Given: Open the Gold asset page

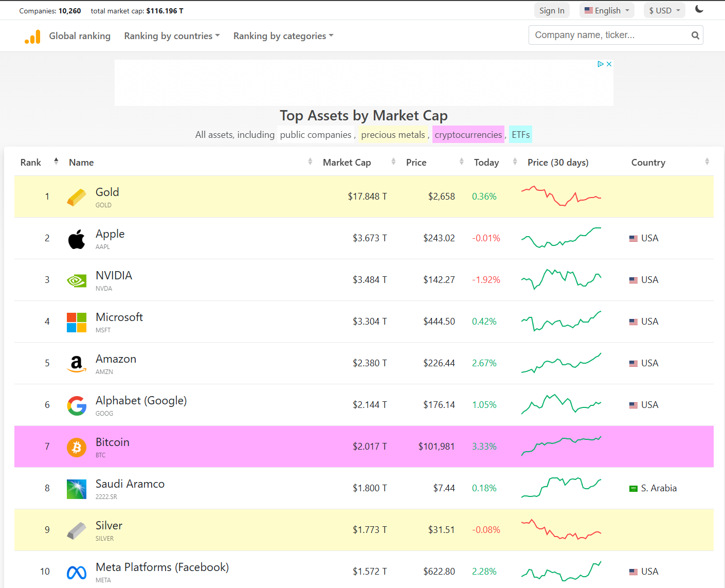Looking at the screenshot, I should [x=107, y=192].
